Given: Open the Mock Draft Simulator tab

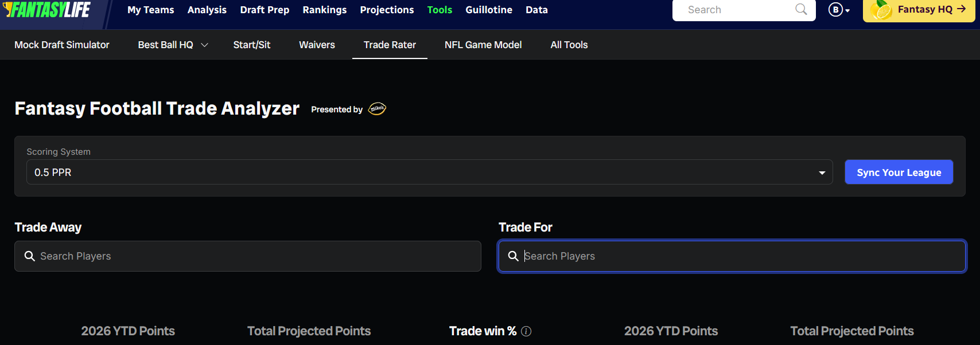Looking at the screenshot, I should (x=62, y=45).
